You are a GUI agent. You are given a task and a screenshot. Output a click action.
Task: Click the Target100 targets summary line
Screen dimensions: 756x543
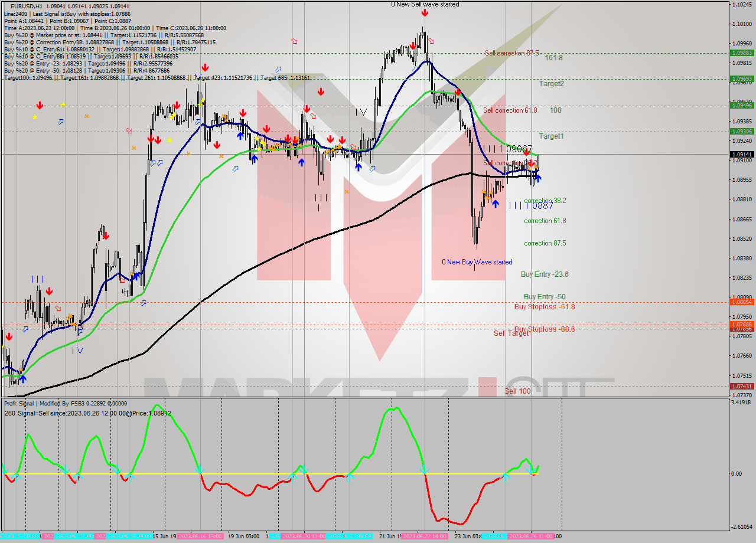(x=157, y=78)
